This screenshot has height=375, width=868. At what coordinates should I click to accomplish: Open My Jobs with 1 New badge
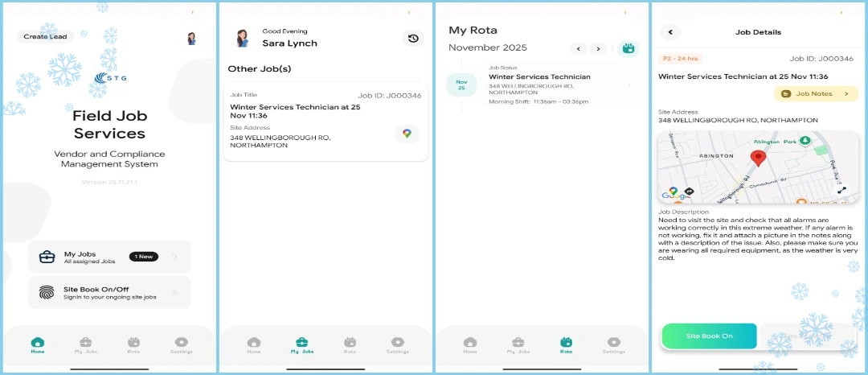pos(109,257)
